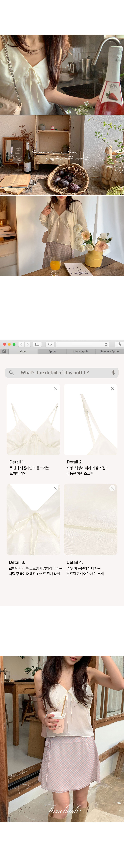Tap the microphone icon in search bar
124x868 pixels.
(113, 372)
